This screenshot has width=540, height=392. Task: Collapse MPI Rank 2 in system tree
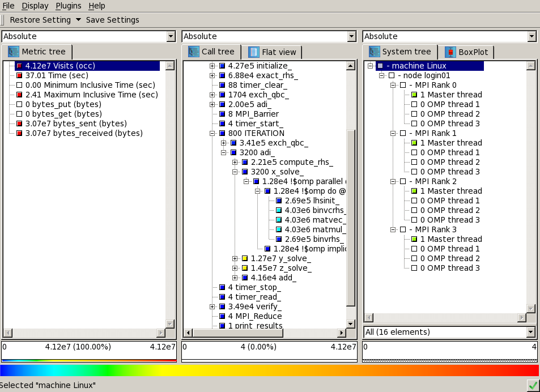[x=393, y=181]
